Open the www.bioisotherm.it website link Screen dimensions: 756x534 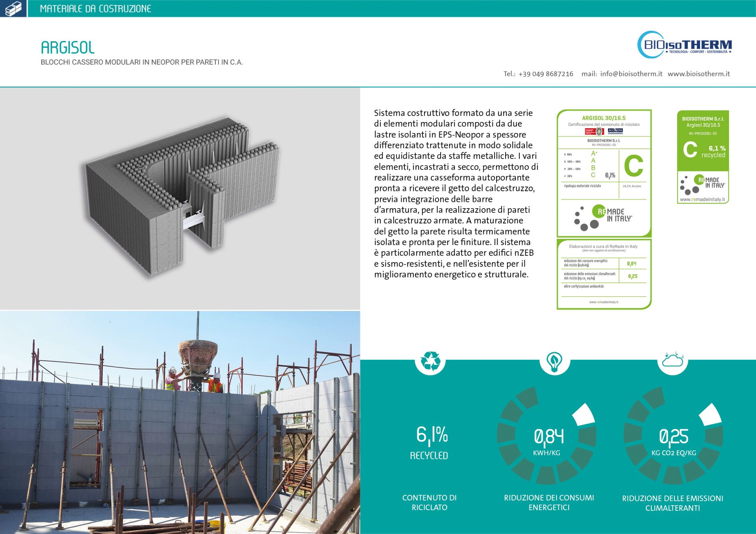[699, 74]
